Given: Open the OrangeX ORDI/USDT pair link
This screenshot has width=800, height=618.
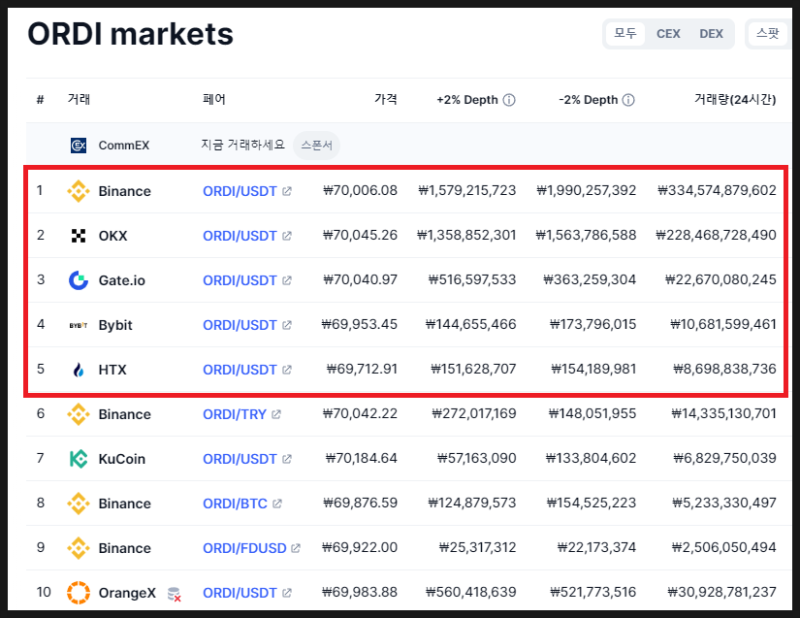Looking at the screenshot, I should click(x=240, y=592).
